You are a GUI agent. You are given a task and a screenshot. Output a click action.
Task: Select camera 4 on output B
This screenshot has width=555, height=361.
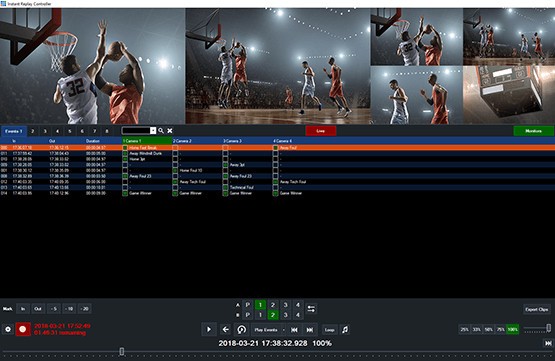[x=298, y=315]
